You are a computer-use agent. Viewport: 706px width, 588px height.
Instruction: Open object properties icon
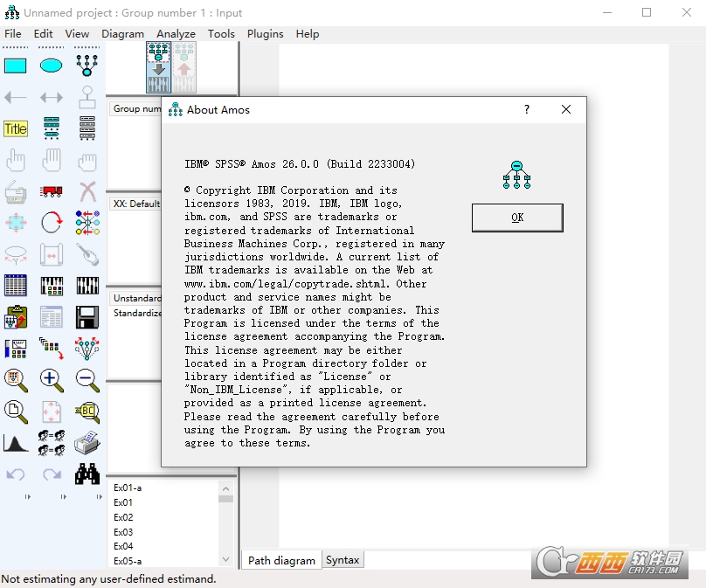click(16, 349)
